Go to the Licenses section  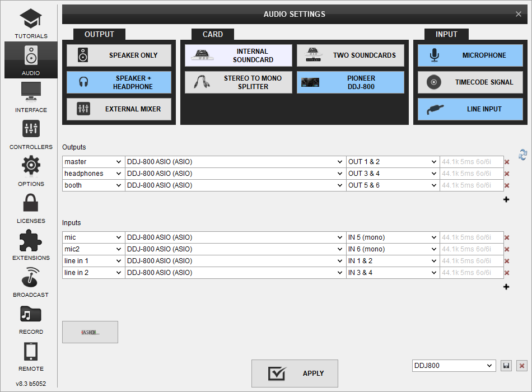[x=31, y=208]
